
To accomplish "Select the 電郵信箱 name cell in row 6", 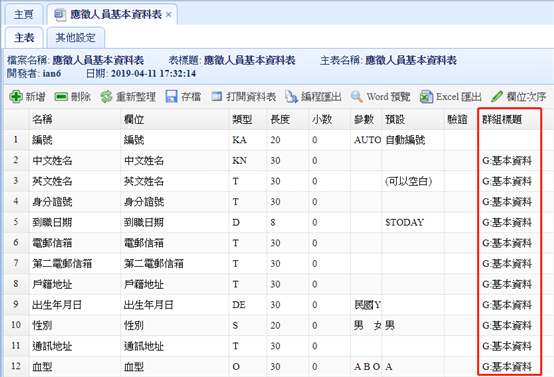I will [x=75, y=243].
